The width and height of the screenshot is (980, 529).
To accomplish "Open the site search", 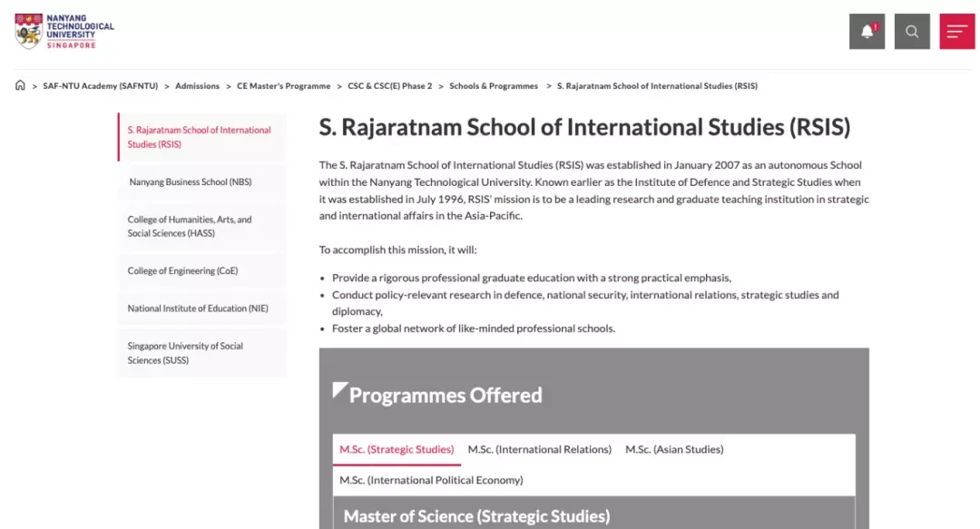I will coord(912,31).
